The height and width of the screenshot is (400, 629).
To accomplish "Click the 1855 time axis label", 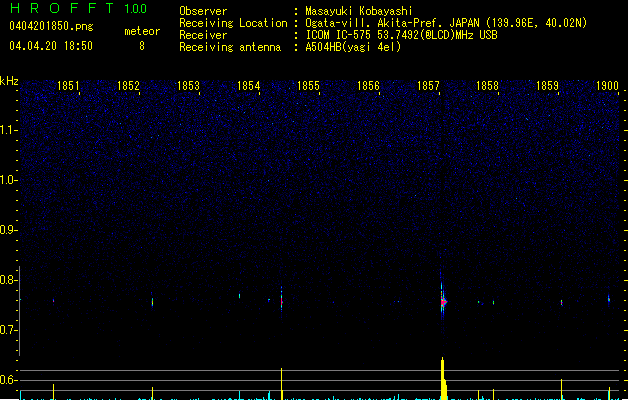I will (x=308, y=85).
